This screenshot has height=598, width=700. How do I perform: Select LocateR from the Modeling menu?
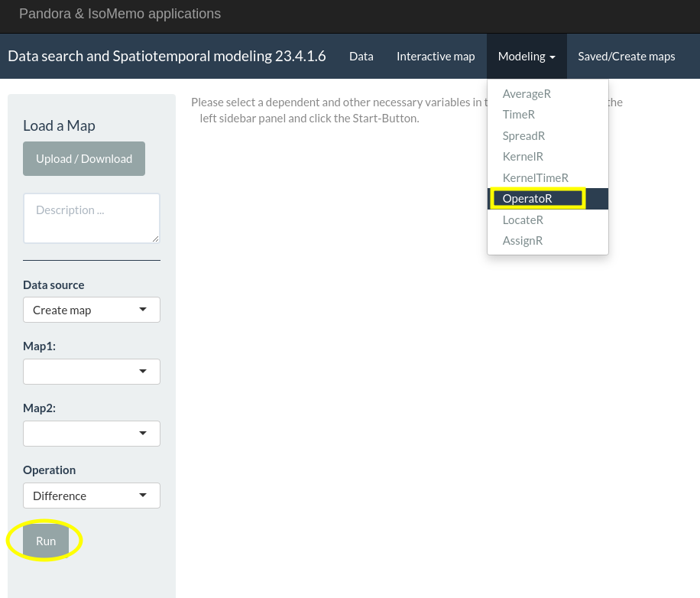(x=523, y=219)
